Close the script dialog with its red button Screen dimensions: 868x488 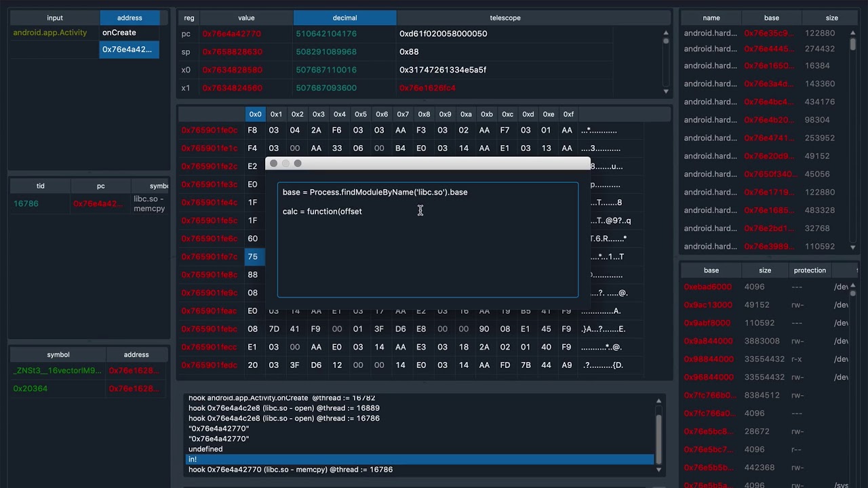pos(273,163)
